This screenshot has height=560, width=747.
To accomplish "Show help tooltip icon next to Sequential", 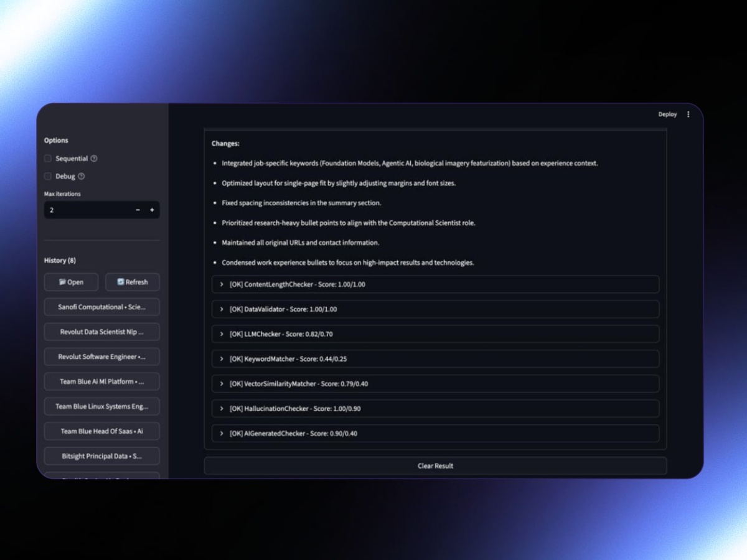I will [x=94, y=159].
